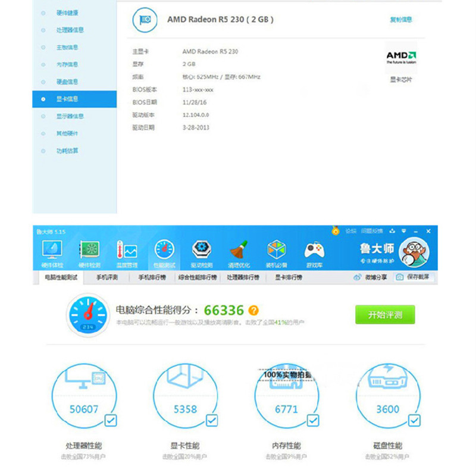Click the Weibo icon next to 微博分享
The height and width of the screenshot is (476, 476).
358,277
